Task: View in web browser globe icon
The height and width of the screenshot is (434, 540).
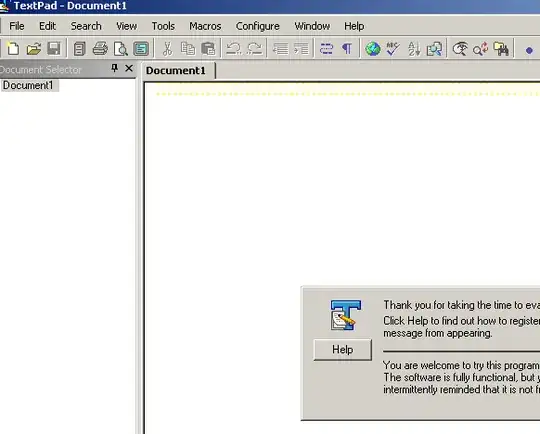Action: (x=373, y=49)
